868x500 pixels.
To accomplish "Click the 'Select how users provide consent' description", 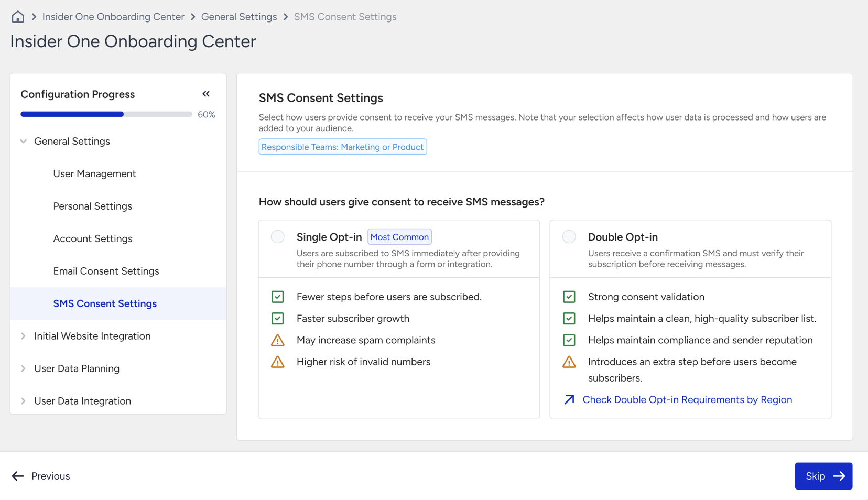I will [542, 123].
